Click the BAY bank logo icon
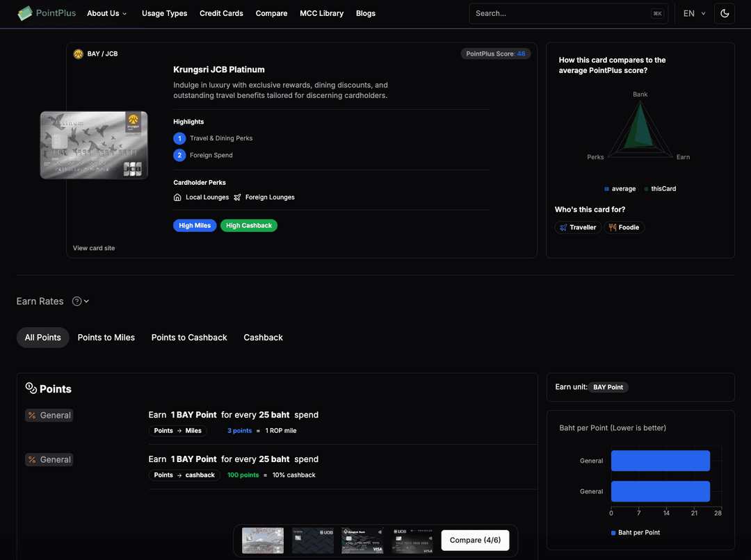The width and height of the screenshot is (751, 560). pyautogui.click(x=78, y=54)
